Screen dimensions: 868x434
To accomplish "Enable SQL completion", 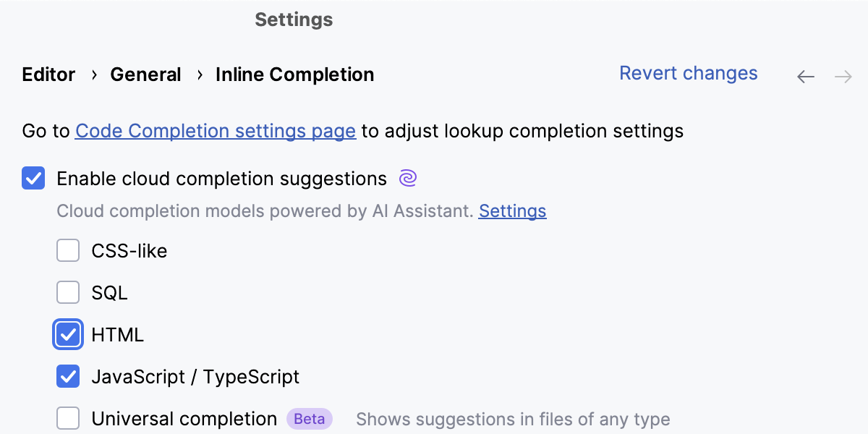I will [67, 292].
